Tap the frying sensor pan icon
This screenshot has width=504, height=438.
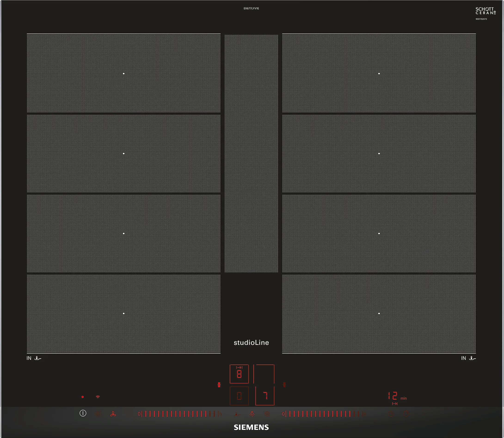[237, 414]
